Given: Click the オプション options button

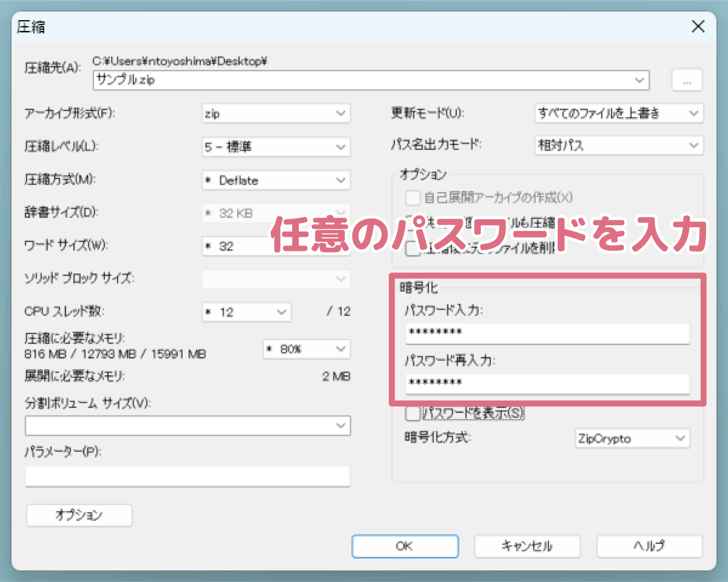Looking at the screenshot, I should pyautogui.click(x=79, y=515).
